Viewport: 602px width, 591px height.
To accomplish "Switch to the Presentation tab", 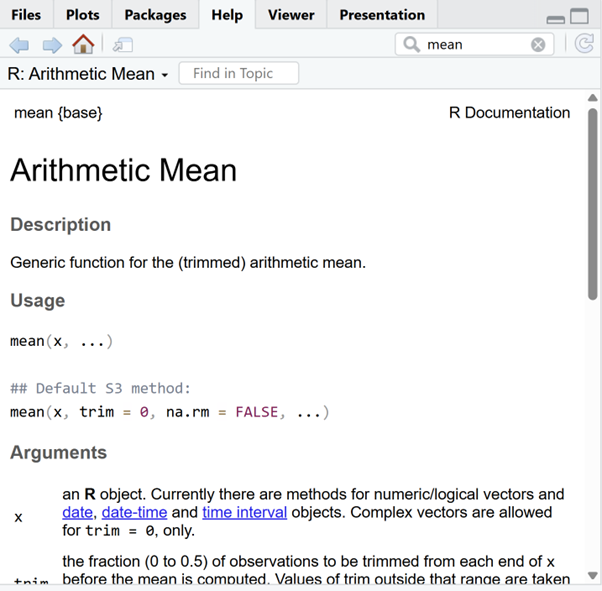I will (382, 15).
